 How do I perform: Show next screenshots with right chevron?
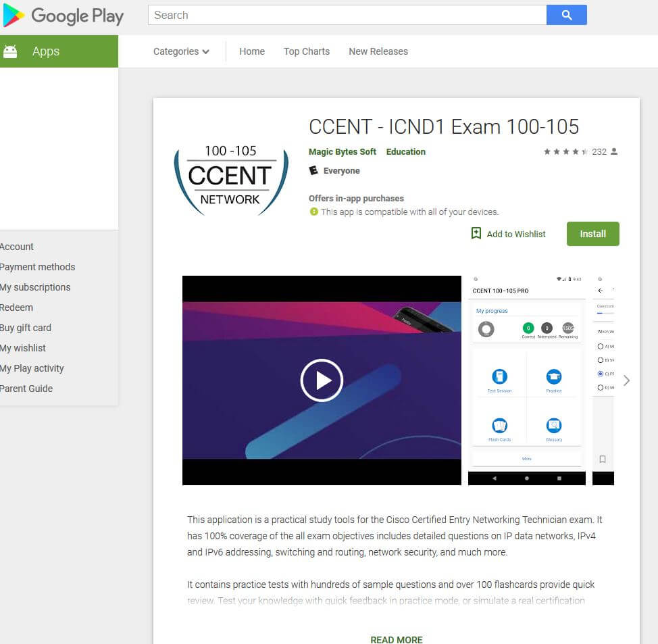[626, 380]
